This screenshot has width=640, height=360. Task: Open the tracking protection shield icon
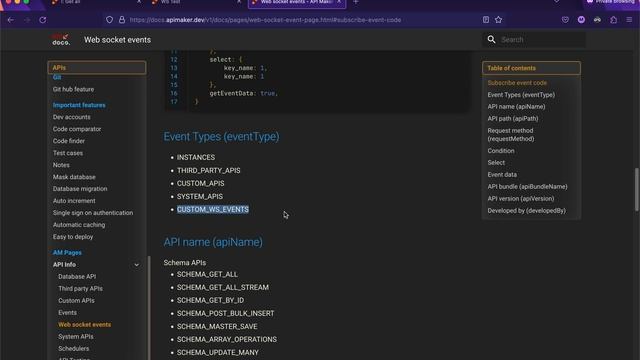click(x=109, y=20)
